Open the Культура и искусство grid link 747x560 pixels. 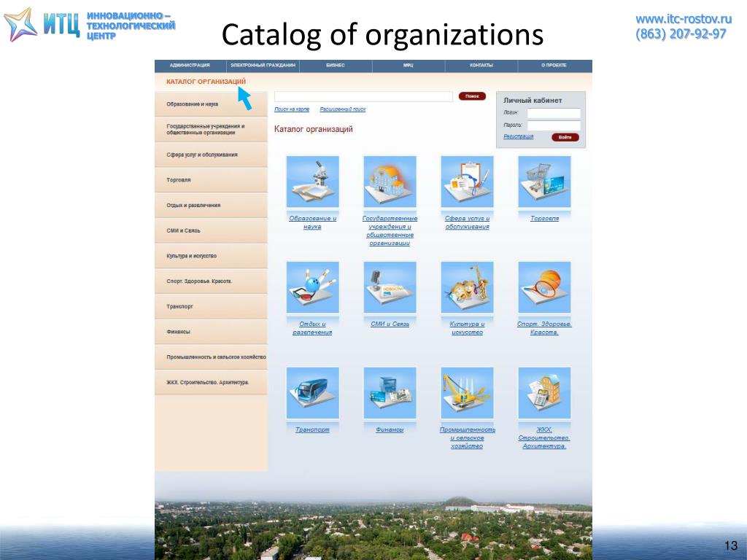click(x=468, y=328)
